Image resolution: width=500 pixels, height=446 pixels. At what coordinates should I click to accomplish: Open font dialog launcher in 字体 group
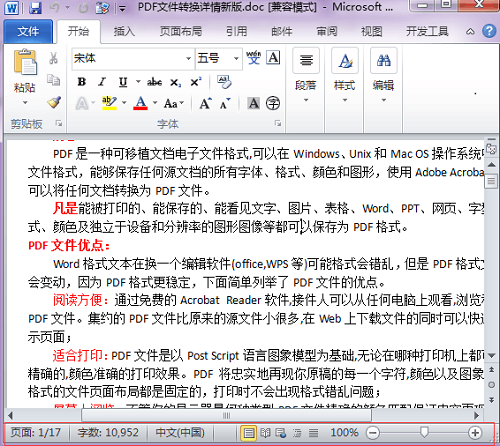(x=277, y=123)
